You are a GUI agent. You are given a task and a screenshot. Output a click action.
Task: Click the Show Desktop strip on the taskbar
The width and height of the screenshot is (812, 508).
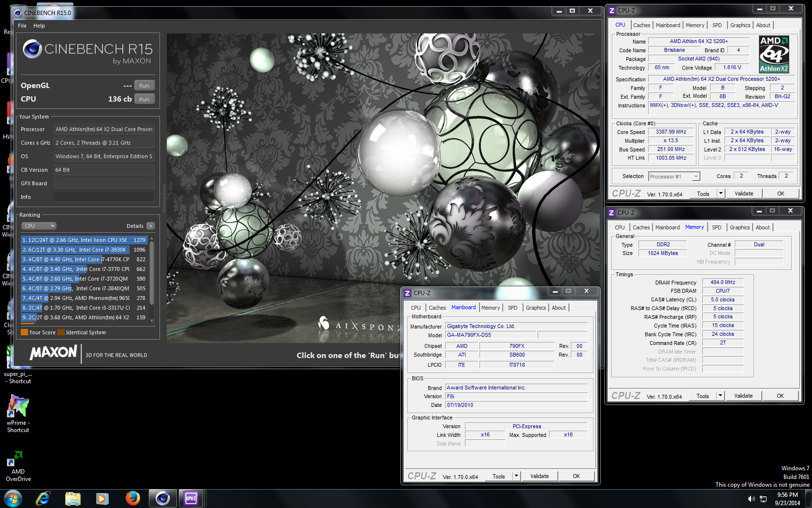click(809, 498)
